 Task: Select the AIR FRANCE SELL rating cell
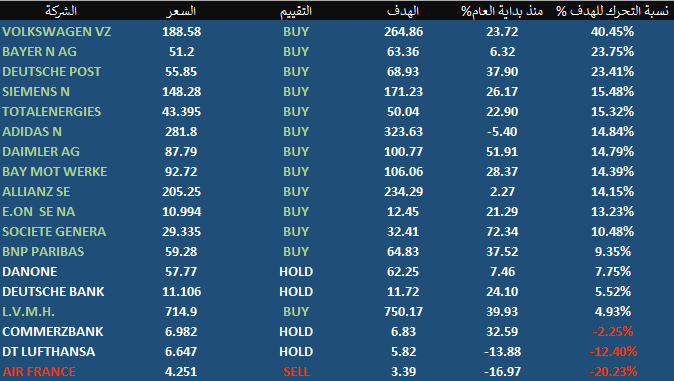click(296, 372)
